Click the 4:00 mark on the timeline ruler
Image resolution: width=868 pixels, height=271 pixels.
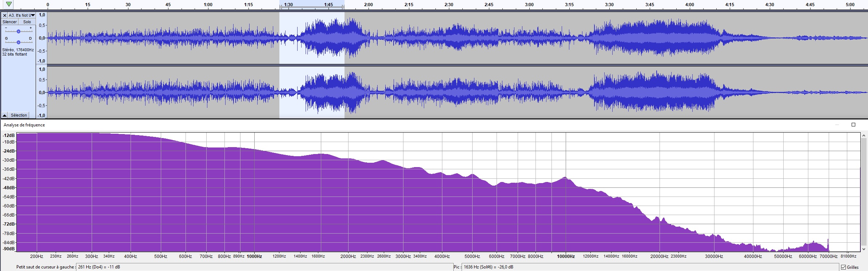[x=690, y=5]
